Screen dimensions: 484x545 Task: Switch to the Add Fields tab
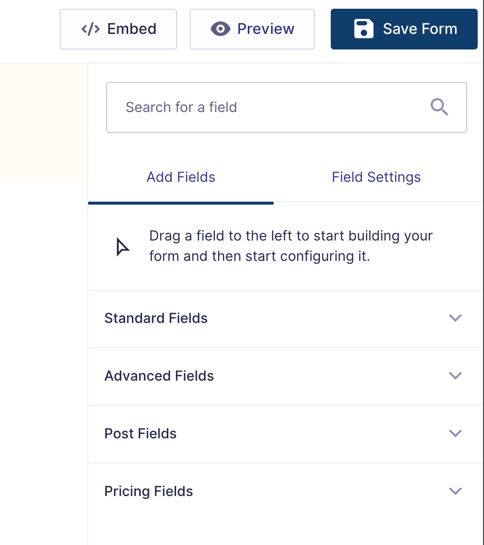tap(181, 177)
